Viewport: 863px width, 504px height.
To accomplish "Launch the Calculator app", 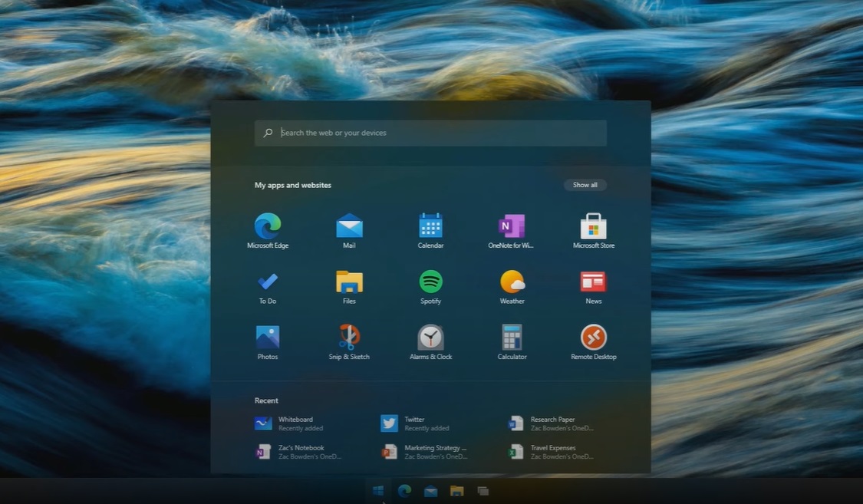I will (x=512, y=343).
